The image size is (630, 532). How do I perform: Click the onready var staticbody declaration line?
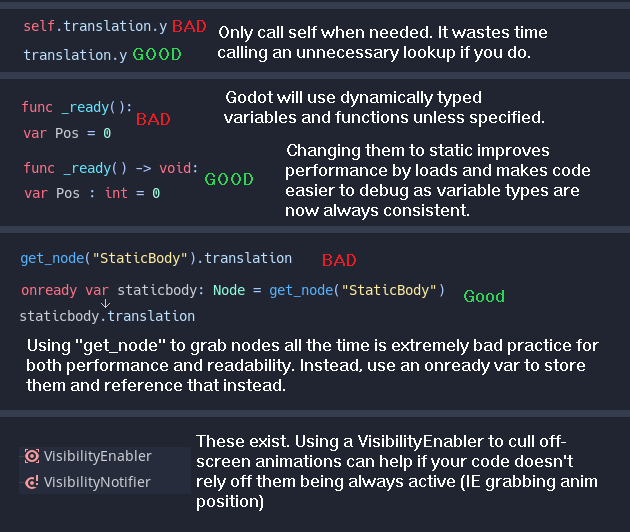tap(232, 290)
